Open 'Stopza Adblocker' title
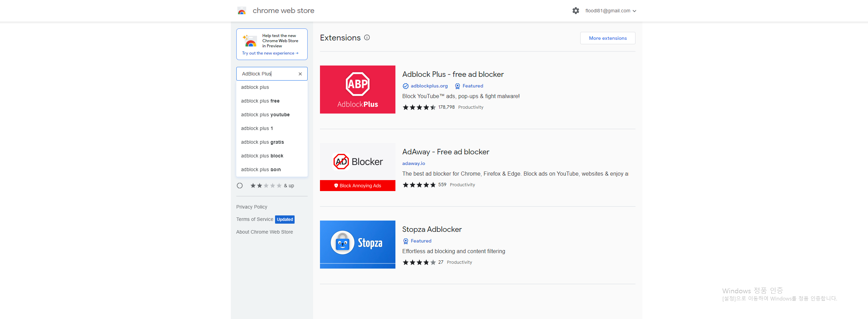868x319 pixels. (432, 229)
